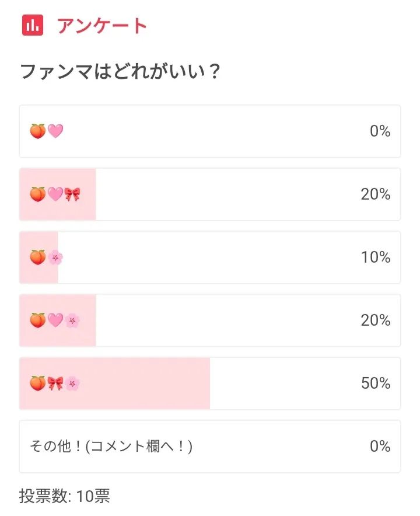Vote for the peach, heart, ribbon option

click(210, 194)
